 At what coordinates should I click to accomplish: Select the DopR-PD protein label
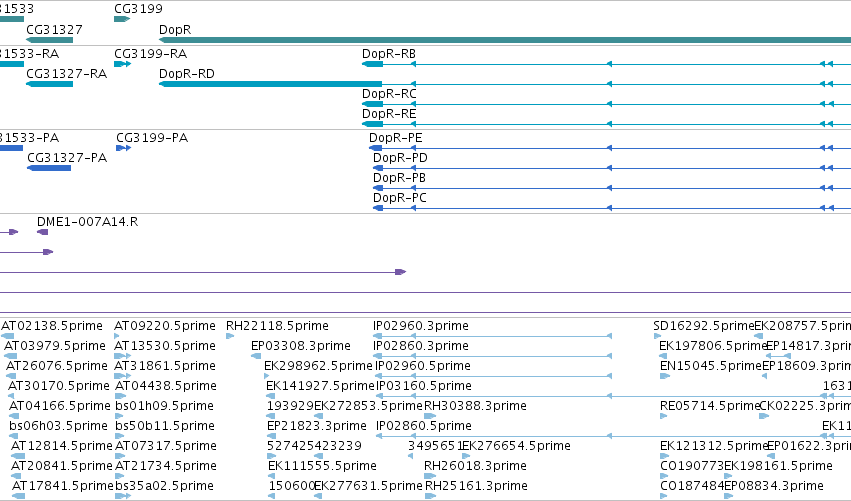pyautogui.click(x=400, y=158)
